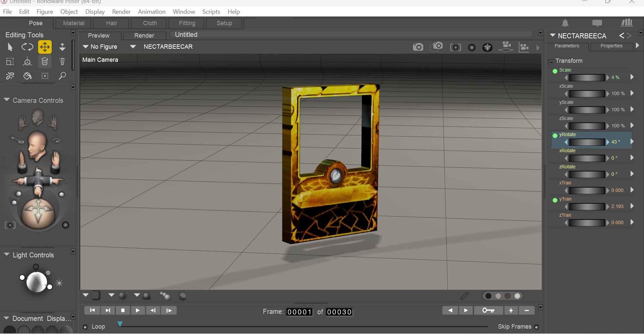Click the stop animation button

(123, 310)
